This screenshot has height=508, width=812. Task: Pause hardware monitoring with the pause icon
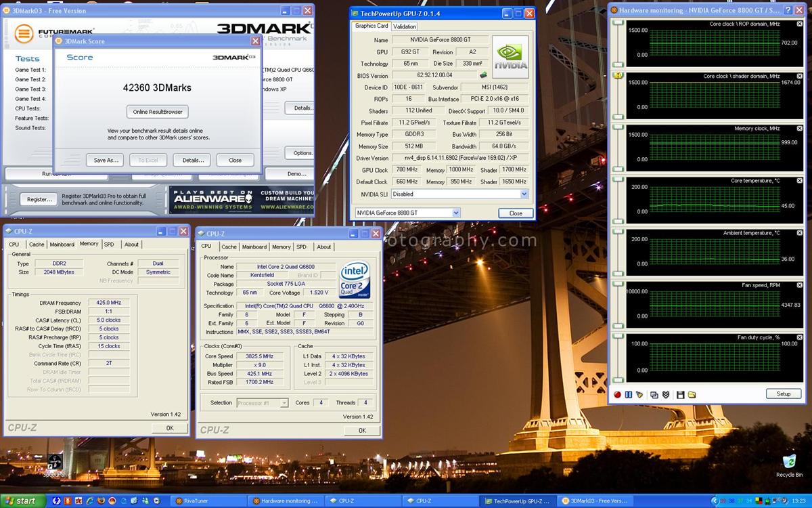point(628,394)
